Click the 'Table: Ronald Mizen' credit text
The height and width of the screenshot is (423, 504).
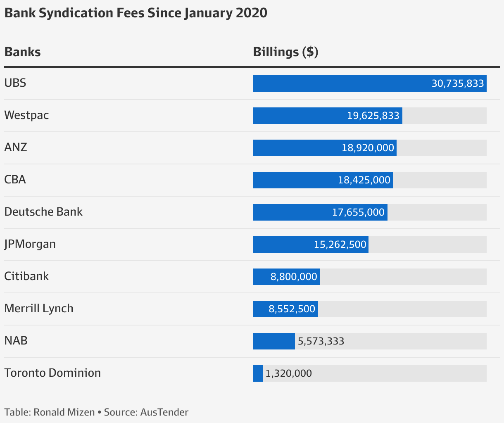(x=50, y=412)
